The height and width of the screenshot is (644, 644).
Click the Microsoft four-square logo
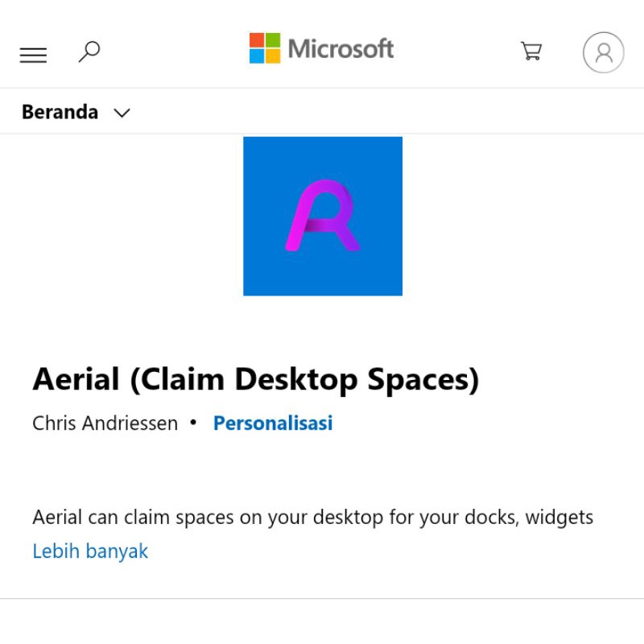click(266, 49)
